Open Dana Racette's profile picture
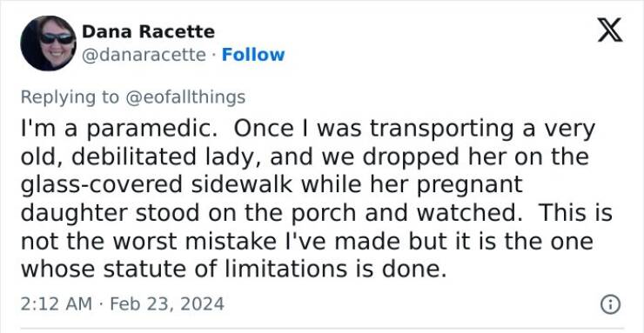 [49, 43]
